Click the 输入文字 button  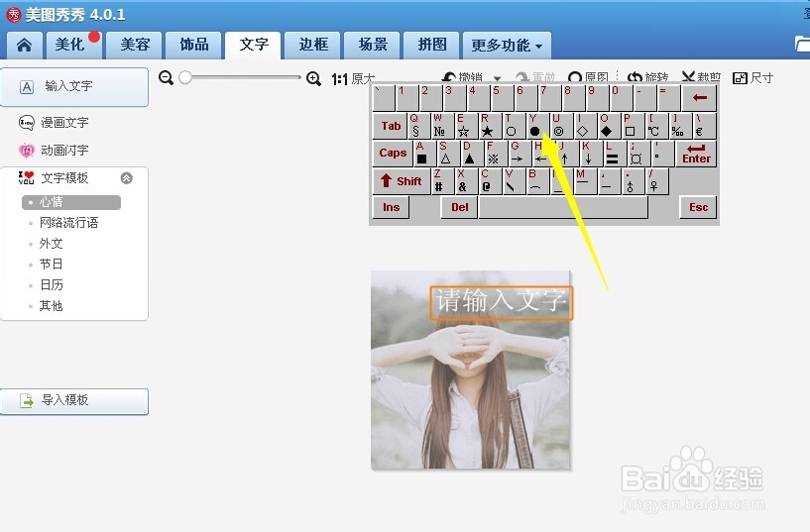[74, 86]
